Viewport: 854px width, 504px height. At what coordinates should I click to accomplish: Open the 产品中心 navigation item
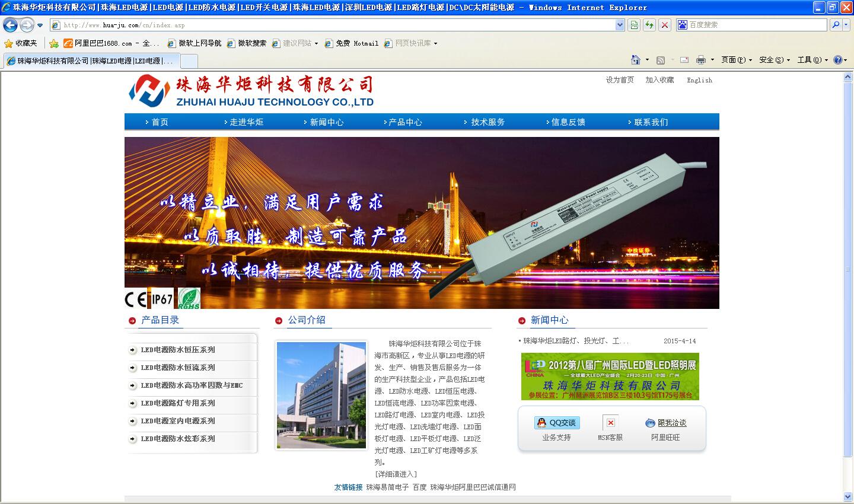[405, 122]
